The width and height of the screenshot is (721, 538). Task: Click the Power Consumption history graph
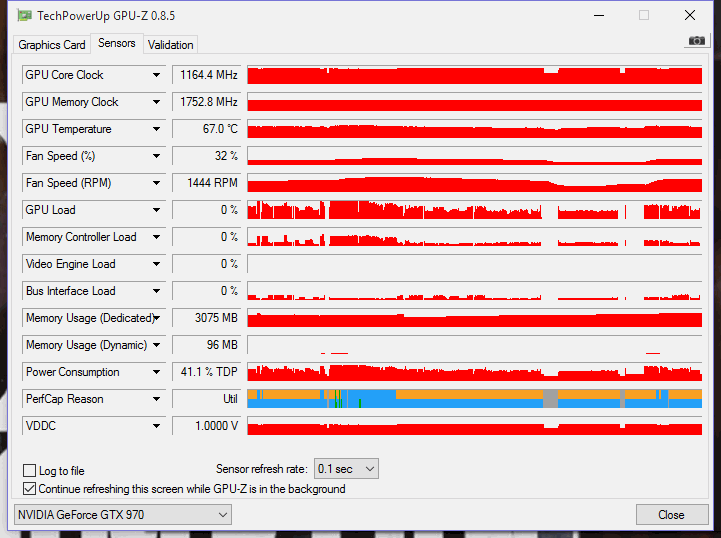tap(475, 372)
